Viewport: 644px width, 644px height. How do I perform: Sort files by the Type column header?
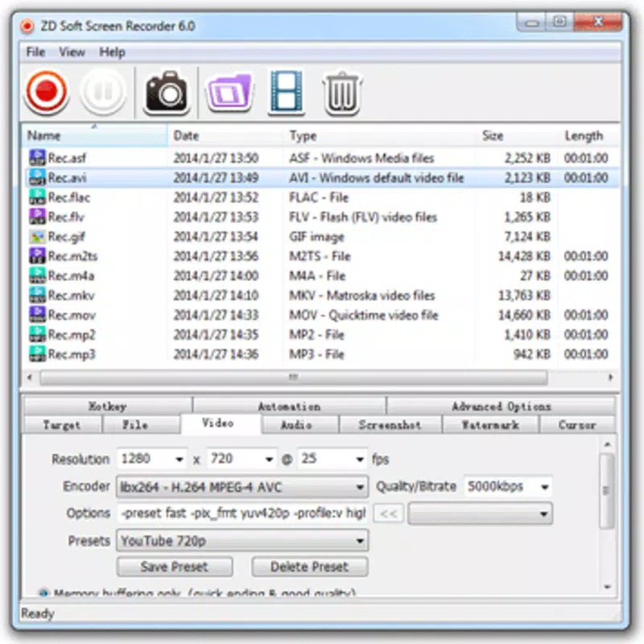[380, 135]
